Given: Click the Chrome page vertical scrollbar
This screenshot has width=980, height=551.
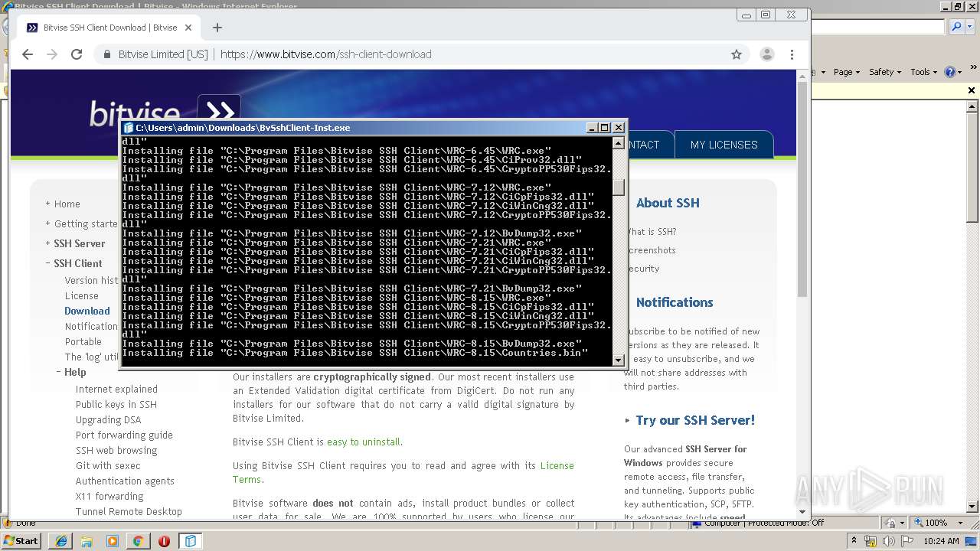Looking at the screenshot, I should click(802, 190).
